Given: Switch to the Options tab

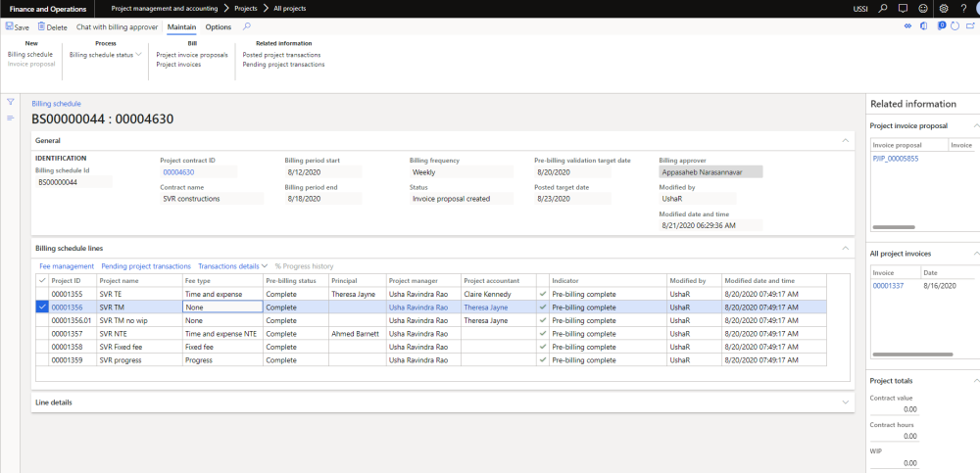Looking at the screenshot, I should point(218,27).
